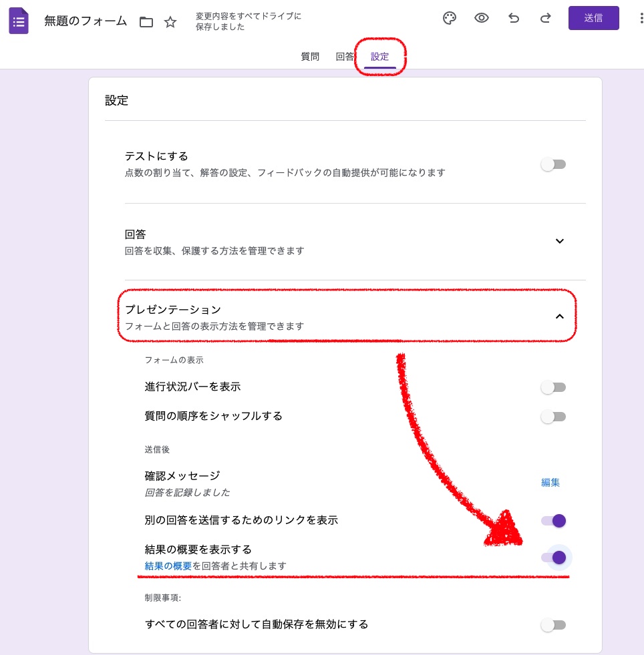Expand the 回答 settings section
The height and width of the screenshot is (655, 644).
(560, 241)
